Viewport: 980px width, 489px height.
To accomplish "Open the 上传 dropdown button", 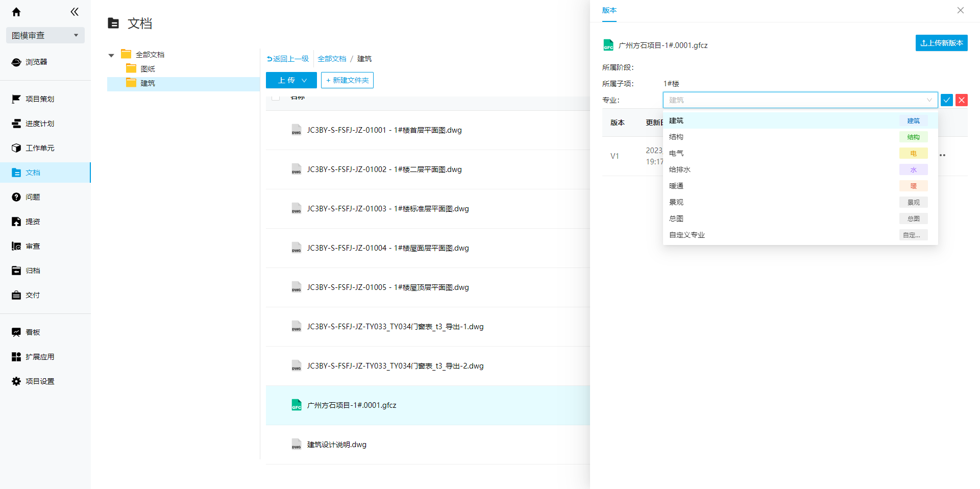I will (291, 80).
